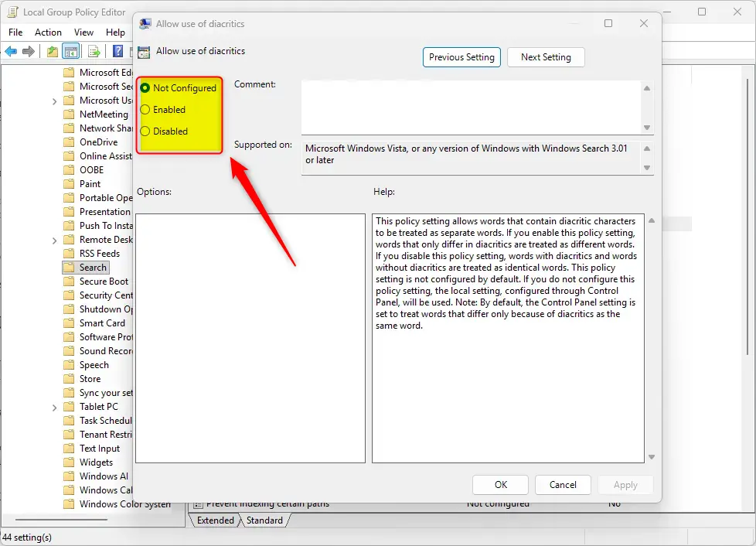Click the OOBE folder icon
The height and width of the screenshot is (546, 756).
coord(70,170)
